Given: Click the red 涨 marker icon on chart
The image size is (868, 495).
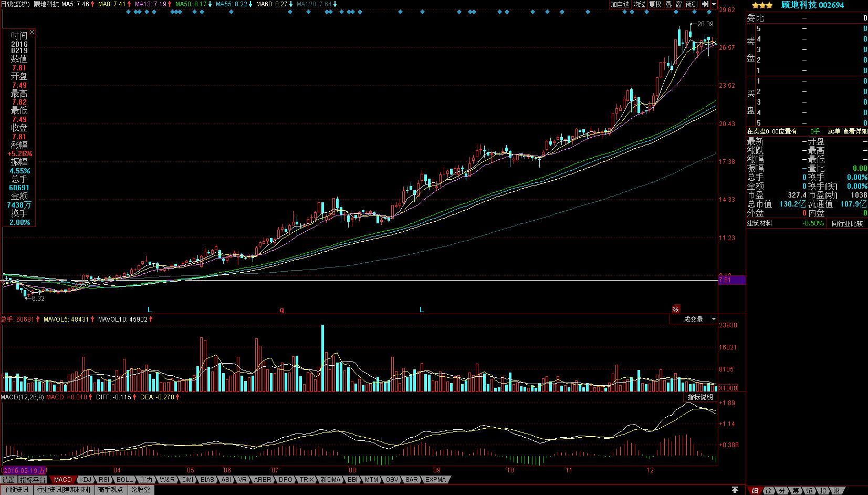Looking at the screenshot, I should pos(676,309).
